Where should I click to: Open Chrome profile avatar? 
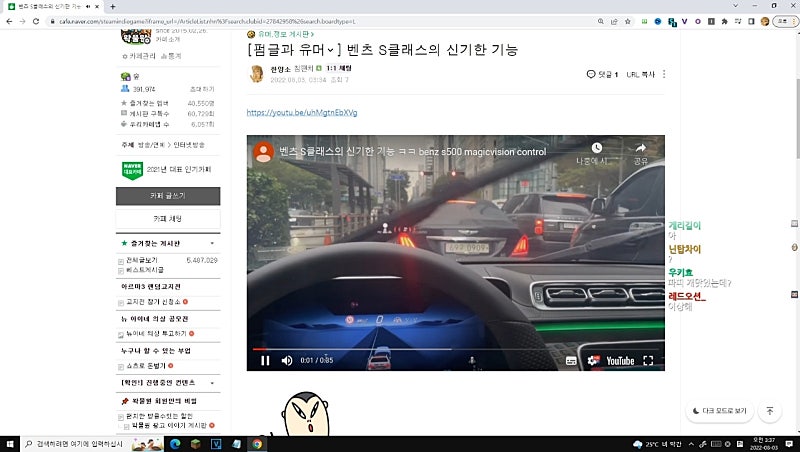[x=765, y=21]
